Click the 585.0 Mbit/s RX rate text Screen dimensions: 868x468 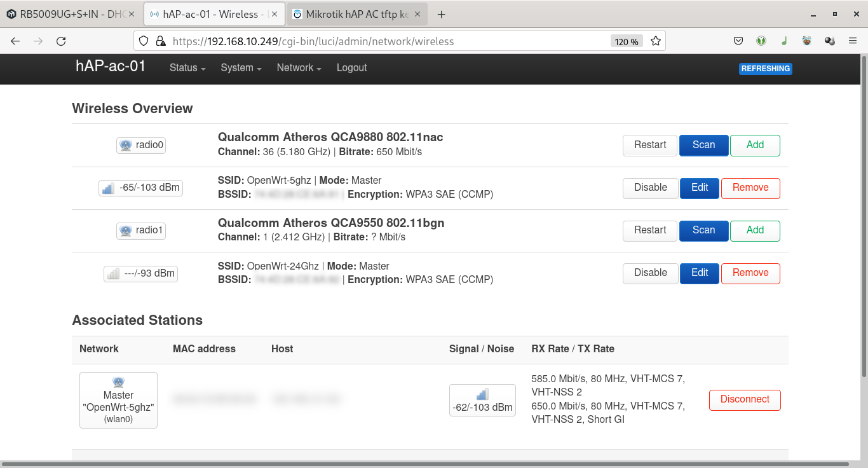[x=608, y=385]
